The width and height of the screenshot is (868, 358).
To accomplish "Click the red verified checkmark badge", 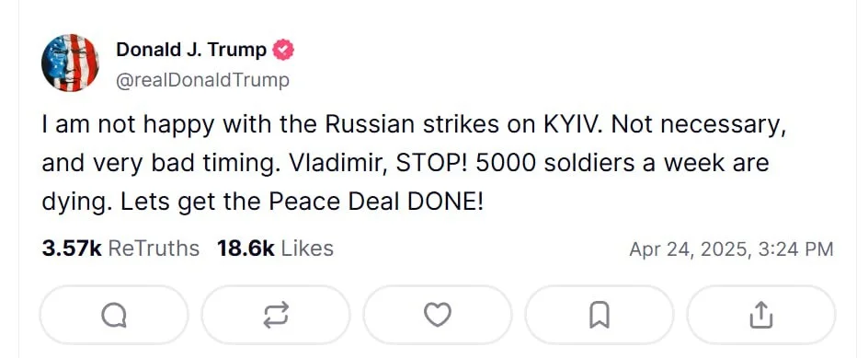I will tap(283, 51).
